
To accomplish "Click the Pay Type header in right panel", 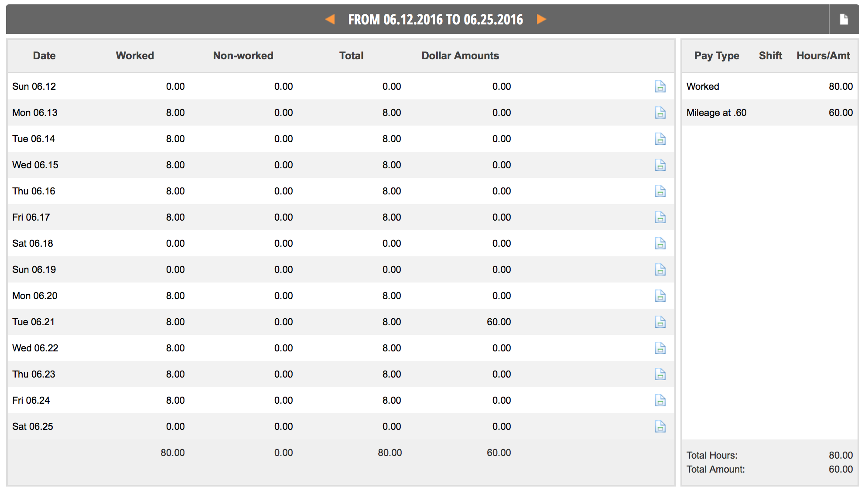I will click(716, 56).
